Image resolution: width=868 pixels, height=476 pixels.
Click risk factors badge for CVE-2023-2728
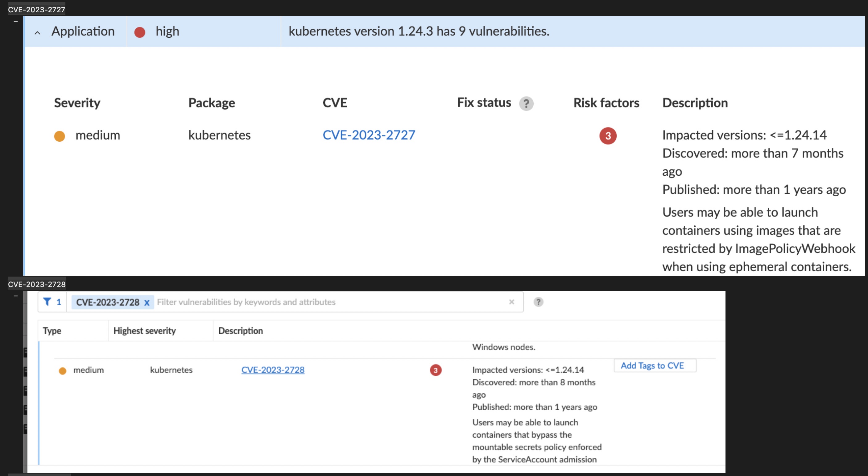pos(435,370)
